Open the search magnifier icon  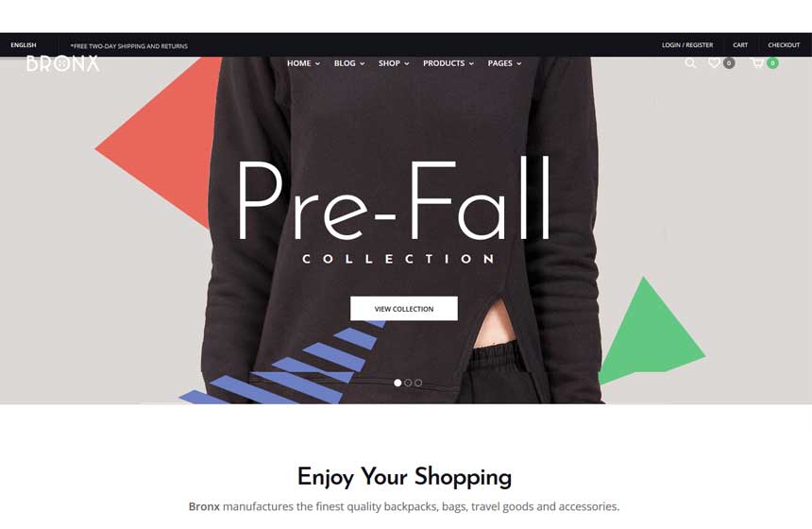[690, 63]
